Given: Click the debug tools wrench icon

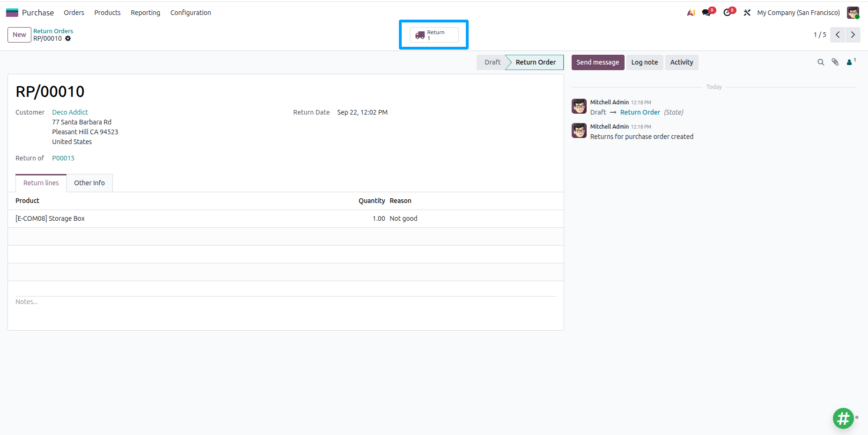Looking at the screenshot, I should point(747,13).
